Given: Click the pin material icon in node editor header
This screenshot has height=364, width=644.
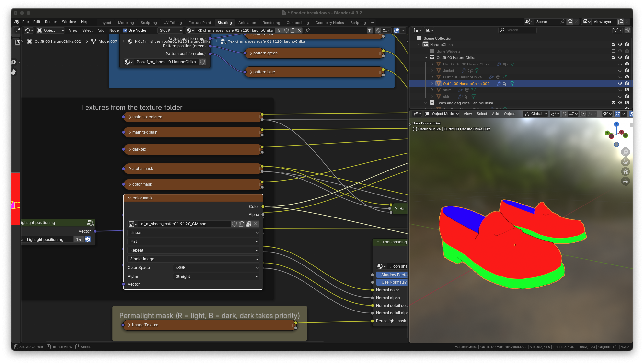Looking at the screenshot, I should (307, 30).
